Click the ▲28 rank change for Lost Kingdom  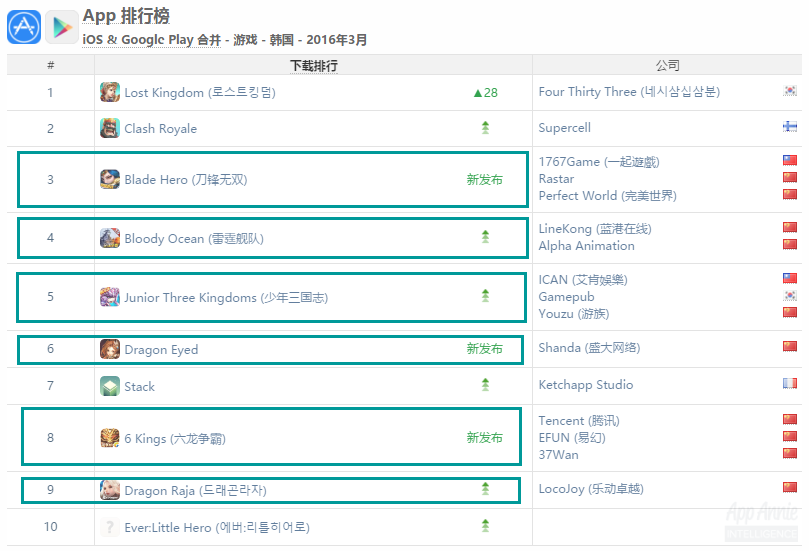point(486,92)
